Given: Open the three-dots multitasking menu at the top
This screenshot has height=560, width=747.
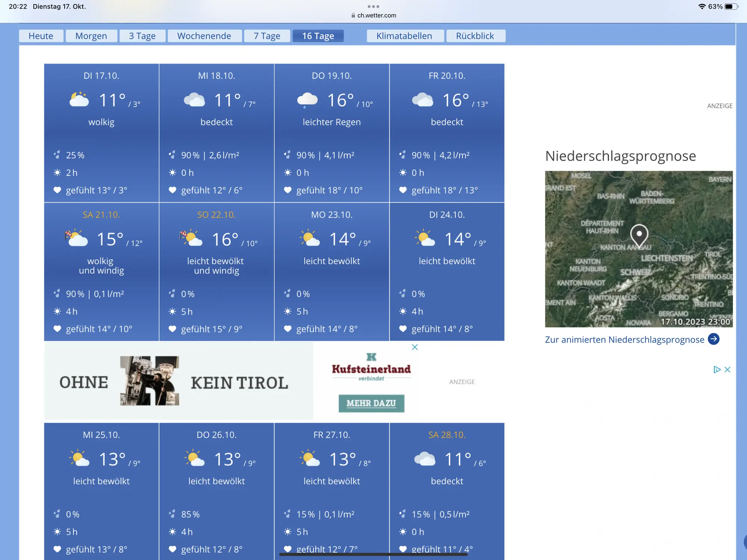Looking at the screenshot, I should click(x=373, y=6).
